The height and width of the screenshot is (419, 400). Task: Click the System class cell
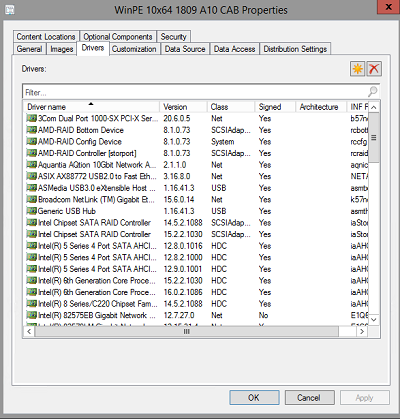point(222,142)
